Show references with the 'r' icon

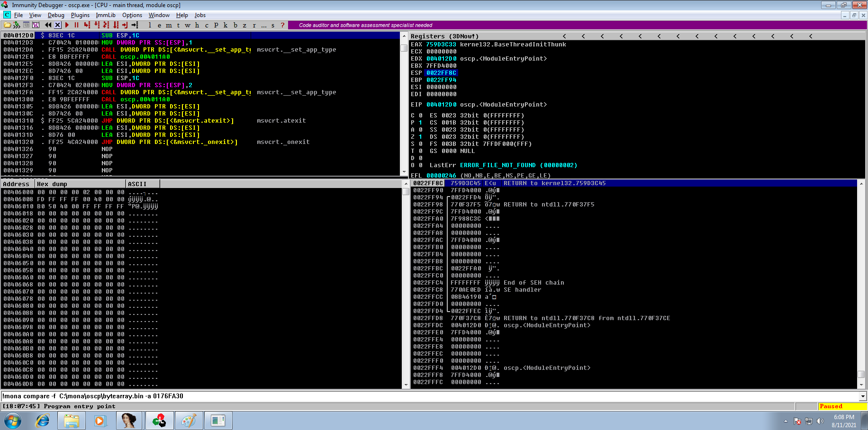pyautogui.click(x=254, y=25)
